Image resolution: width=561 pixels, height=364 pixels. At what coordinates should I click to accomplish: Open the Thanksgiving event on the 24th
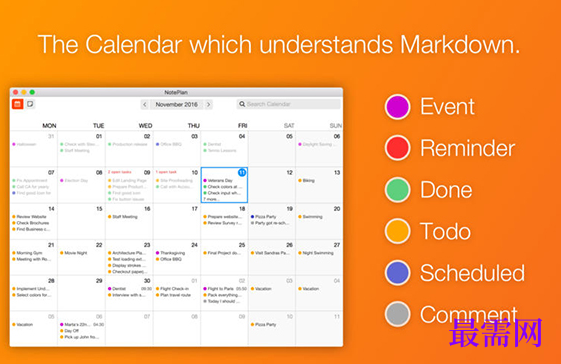pyautogui.click(x=170, y=253)
